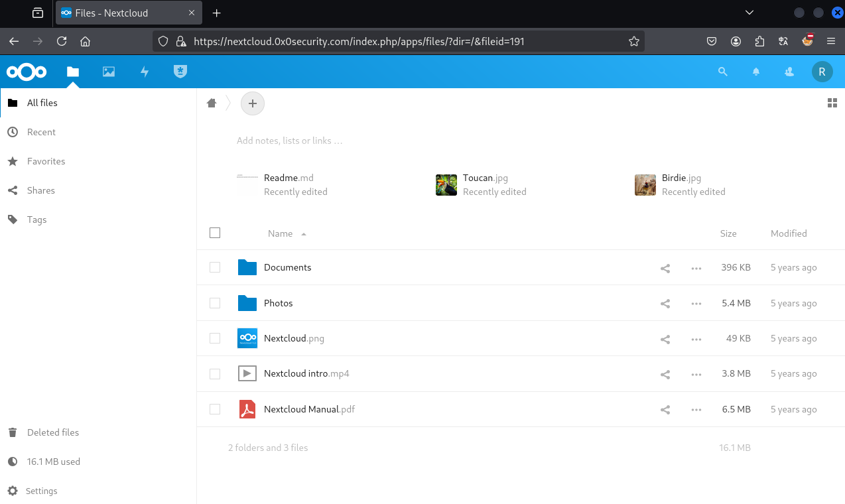Click the Toucan.jpg recent thumbnail

coord(446,185)
